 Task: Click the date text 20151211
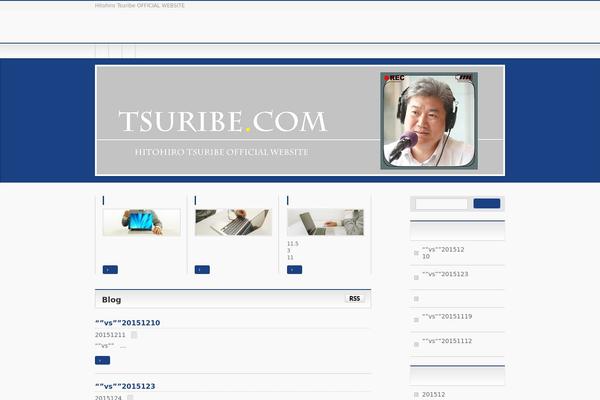pos(110,335)
